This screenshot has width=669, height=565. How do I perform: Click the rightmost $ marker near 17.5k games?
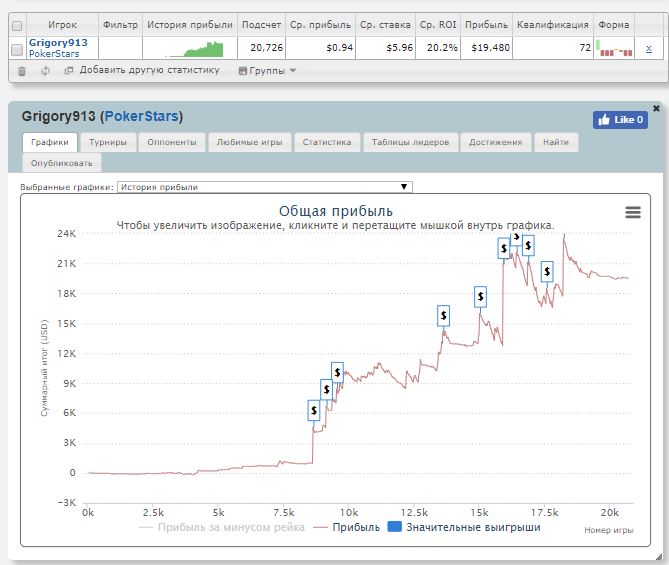click(x=547, y=271)
